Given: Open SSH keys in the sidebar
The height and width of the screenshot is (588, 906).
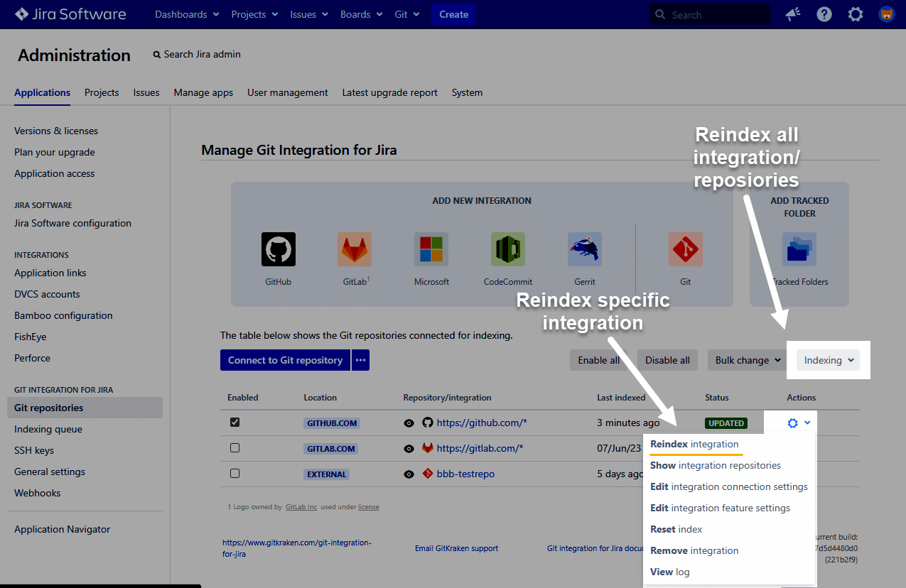Looking at the screenshot, I should [34, 450].
